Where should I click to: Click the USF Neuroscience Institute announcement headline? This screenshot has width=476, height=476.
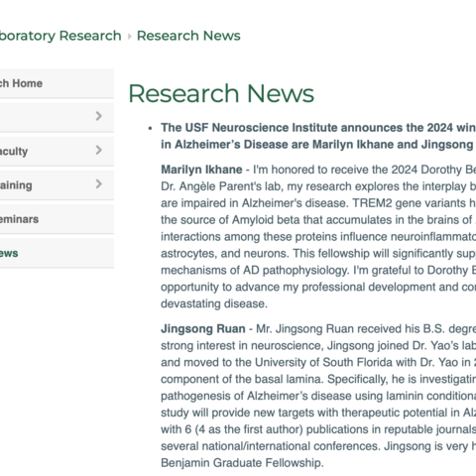point(318,136)
